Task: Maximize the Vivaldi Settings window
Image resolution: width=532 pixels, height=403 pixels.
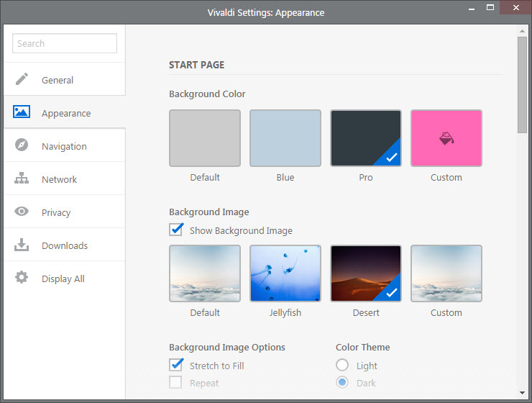Action: (x=490, y=7)
